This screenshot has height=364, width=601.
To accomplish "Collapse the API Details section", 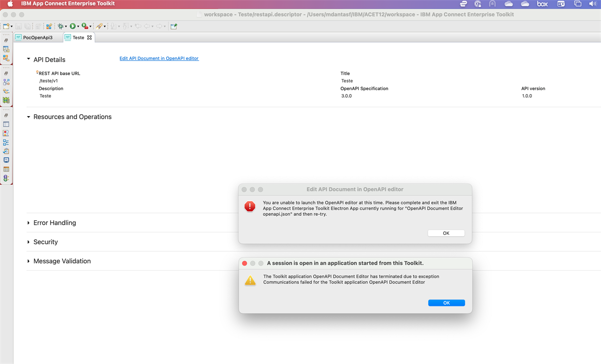I will (x=29, y=60).
